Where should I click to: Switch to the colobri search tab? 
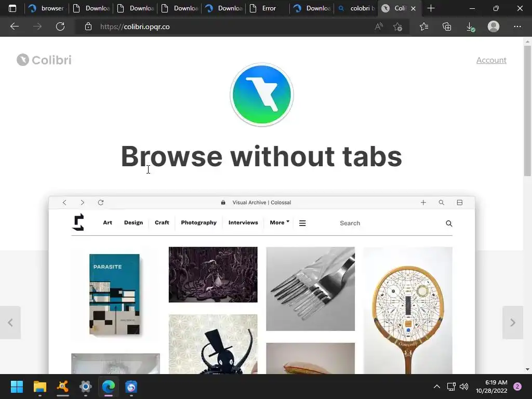[356, 8]
